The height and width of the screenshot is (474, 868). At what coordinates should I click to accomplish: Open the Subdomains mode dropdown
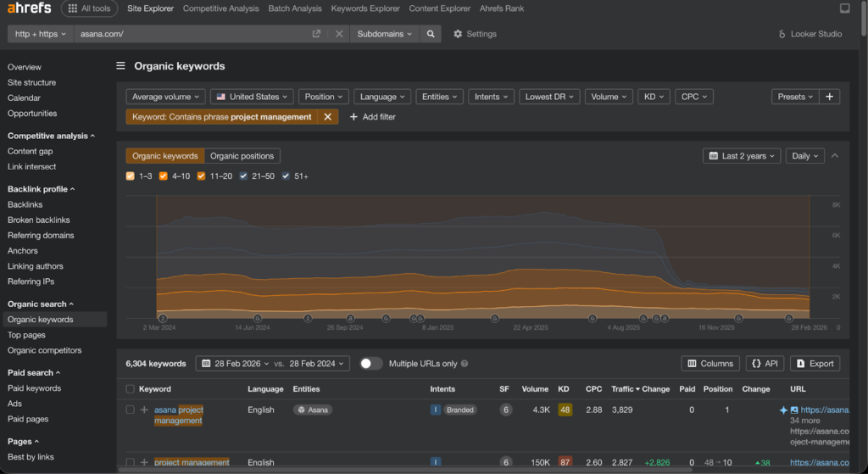pyautogui.click(x=385, y=34)
